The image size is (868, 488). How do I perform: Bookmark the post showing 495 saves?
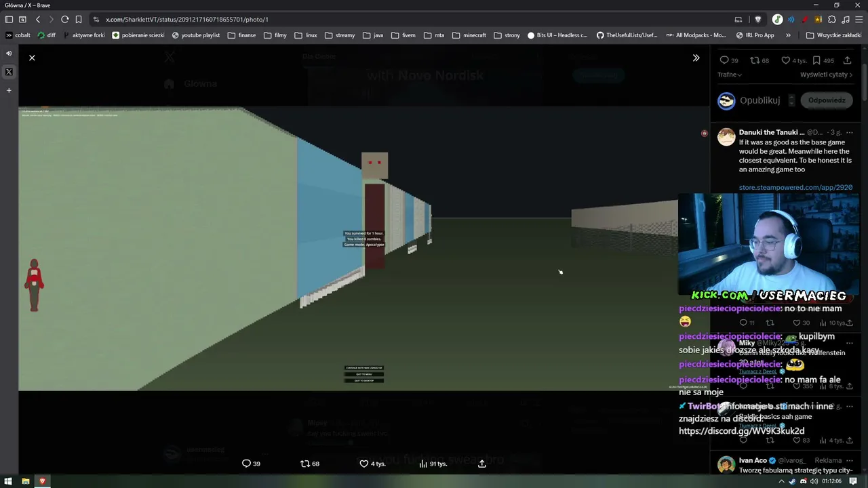823,60
